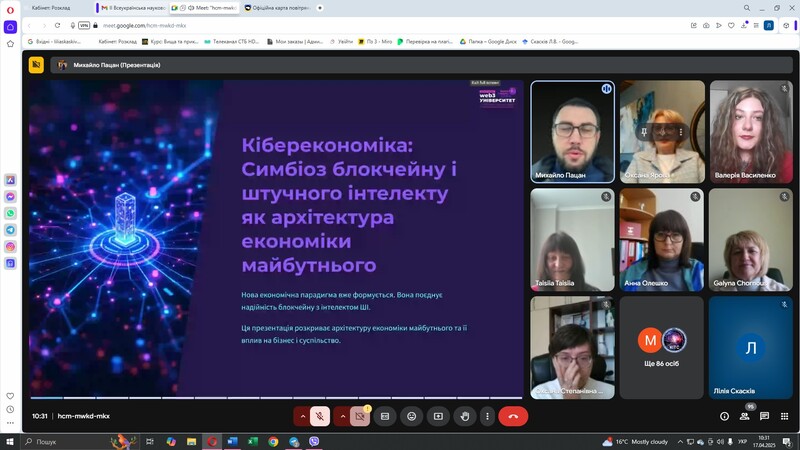
Task: Click the yellow stop-presentation-view icon
Action: coord(36,65)
